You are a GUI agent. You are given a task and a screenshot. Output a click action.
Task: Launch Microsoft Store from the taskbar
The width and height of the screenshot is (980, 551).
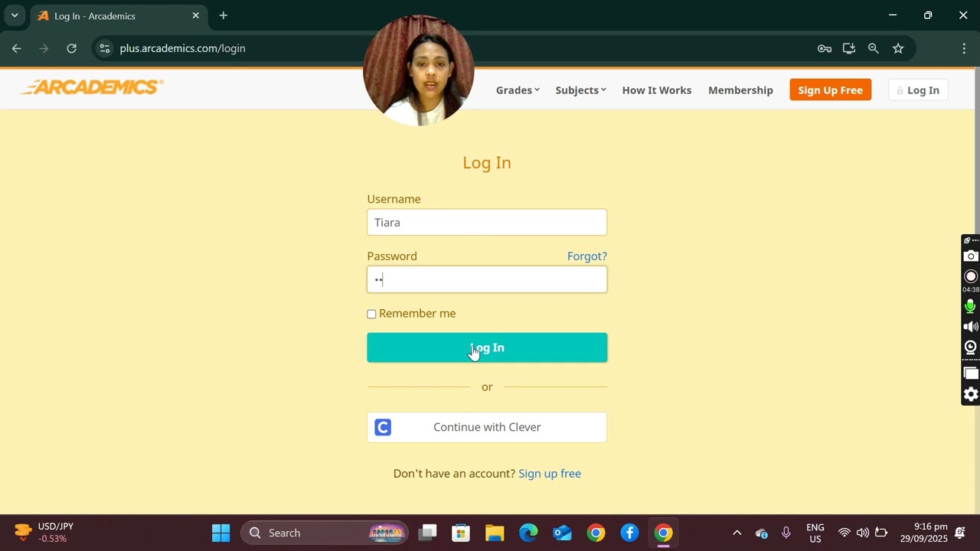tap(461, 533)
